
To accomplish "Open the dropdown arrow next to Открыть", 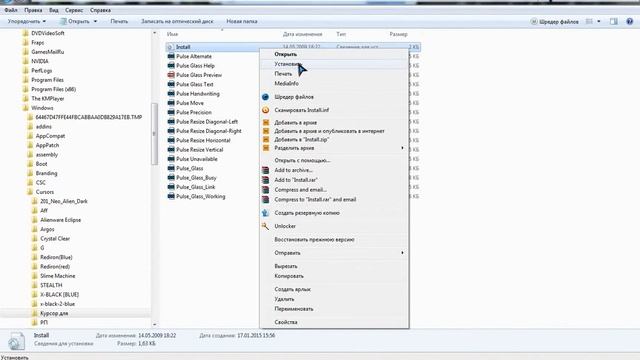I will click(95, 21).
